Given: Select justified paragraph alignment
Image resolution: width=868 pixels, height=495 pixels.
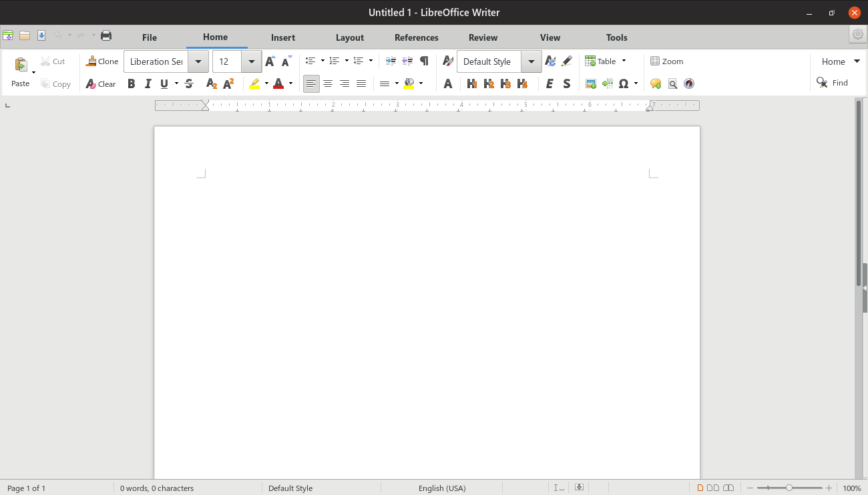Looking at the screenshot, I should pos(361,84).
